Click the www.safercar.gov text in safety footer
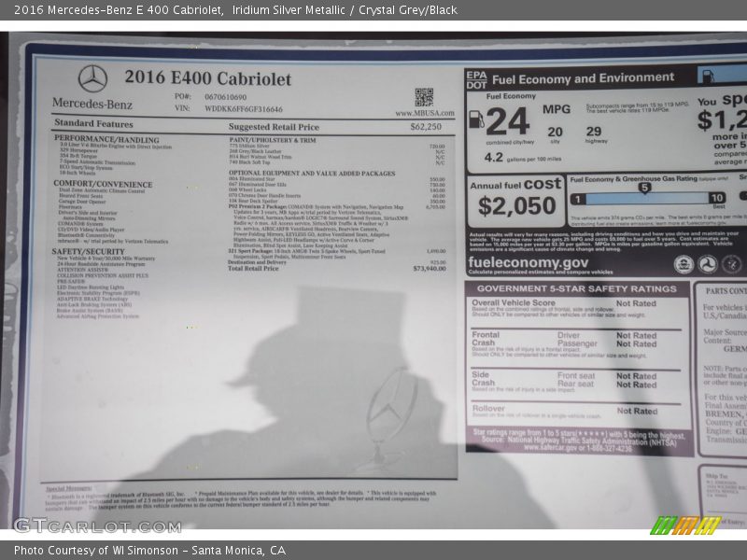The height and width of the screenshot is (560, 747). [548, 448]
